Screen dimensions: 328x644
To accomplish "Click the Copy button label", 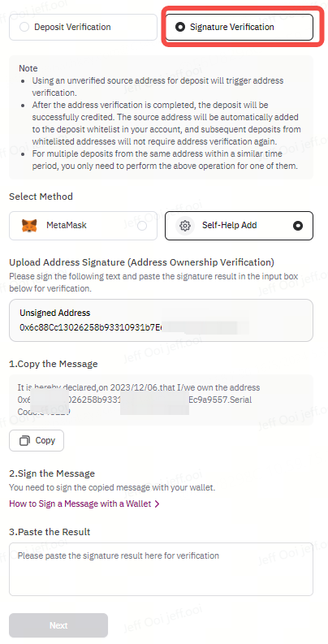I will pyautogui.click(x=45, y=440).
